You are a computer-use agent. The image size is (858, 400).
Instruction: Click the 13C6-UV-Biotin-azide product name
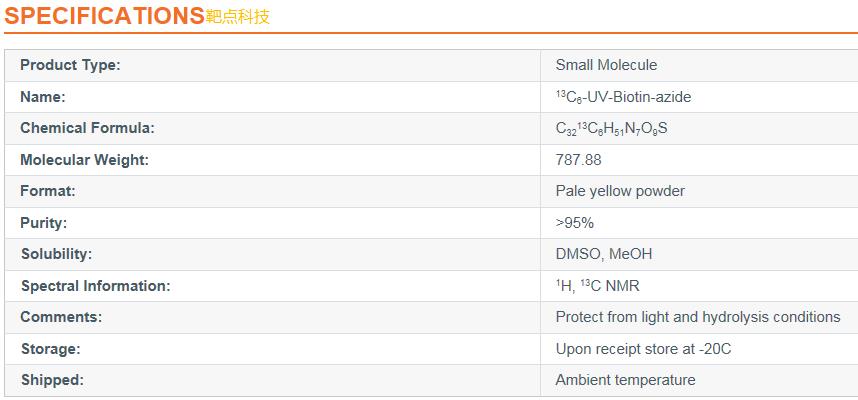(x=623, y=97)
